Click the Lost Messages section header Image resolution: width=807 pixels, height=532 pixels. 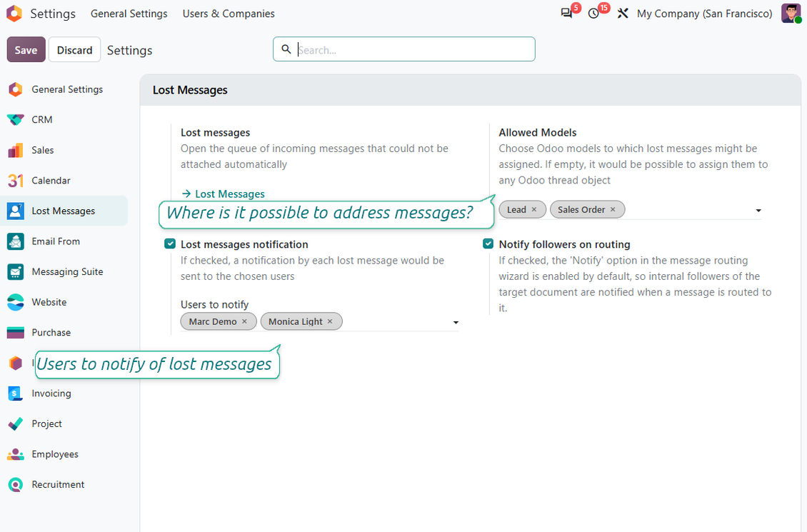pos(190,90)
